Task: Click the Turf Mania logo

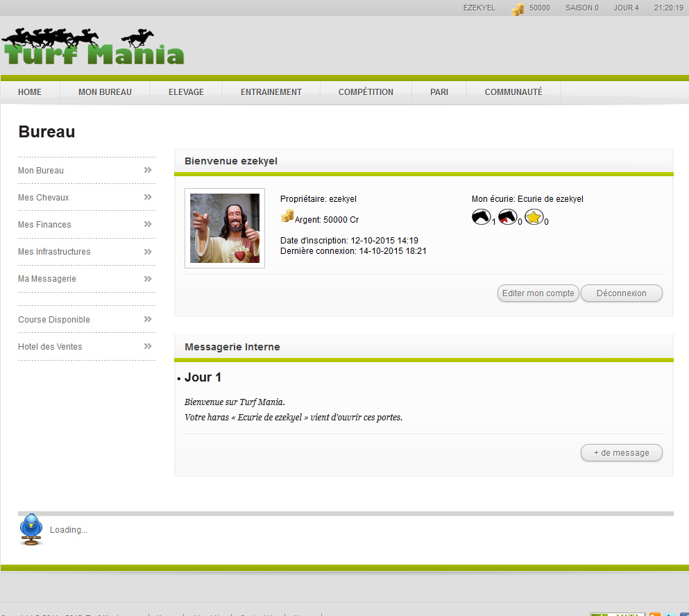Action: (x=93, y=47)
